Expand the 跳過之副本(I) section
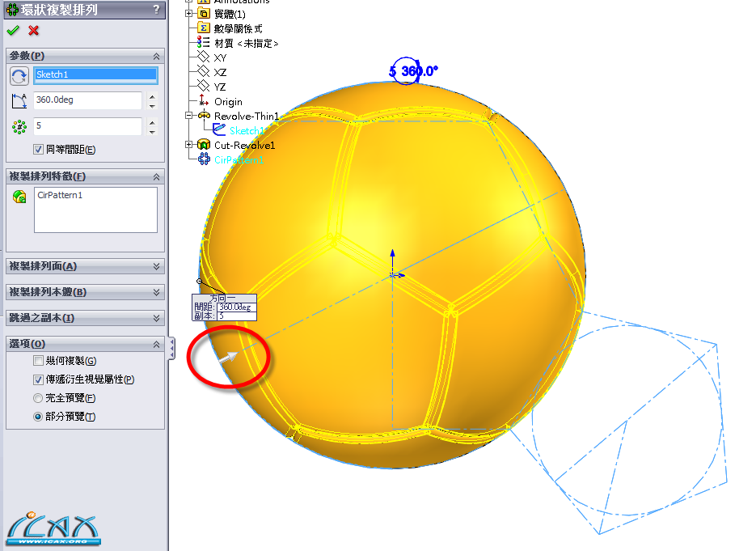Image resolution: width=756 pixels, height=551 pixels. pyautogui.click(x=156, y=319)
